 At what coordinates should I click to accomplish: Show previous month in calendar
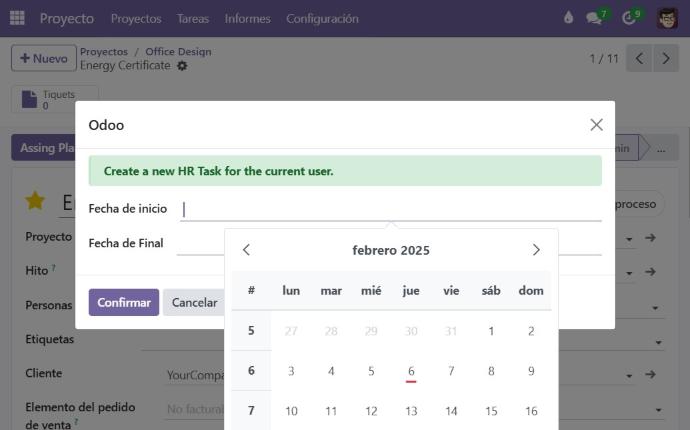(246, 250)
